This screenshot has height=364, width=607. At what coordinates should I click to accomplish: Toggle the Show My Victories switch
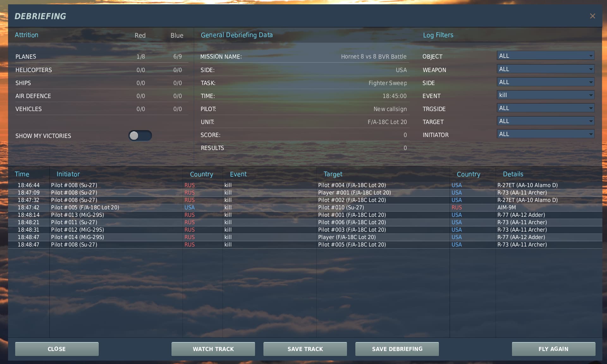[140, 136]
